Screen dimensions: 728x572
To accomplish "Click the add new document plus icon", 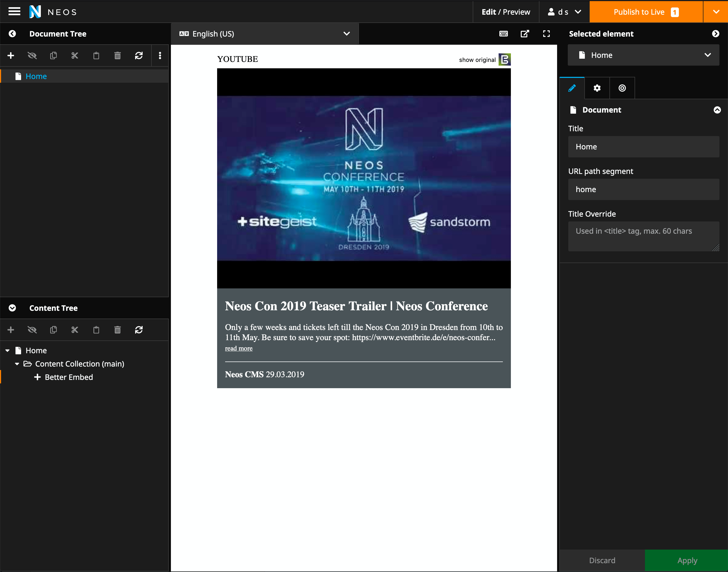I will (x=11, y=55).
